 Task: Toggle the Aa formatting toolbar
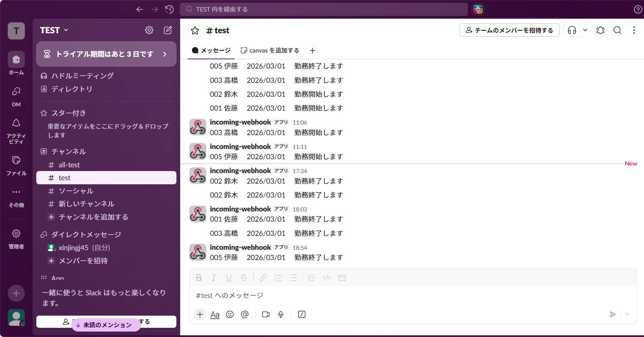pyautogui.click(x=215, y=315)
